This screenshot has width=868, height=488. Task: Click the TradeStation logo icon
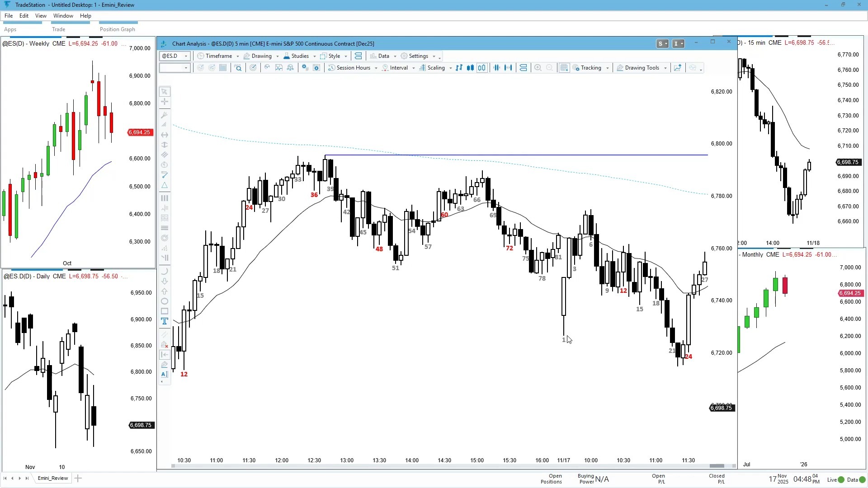pyautogui.click(x=7, y=5)
